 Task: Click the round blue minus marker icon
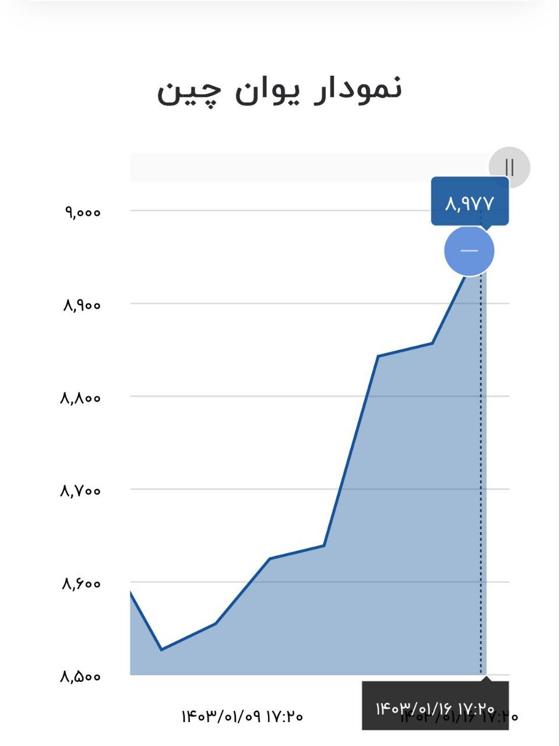point(469,251)
